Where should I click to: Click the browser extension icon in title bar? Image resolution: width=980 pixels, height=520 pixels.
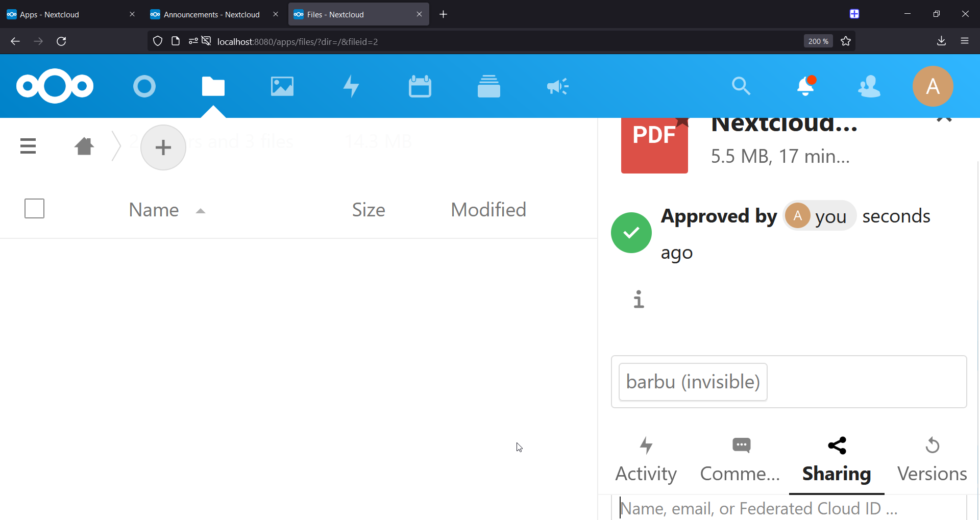coord(854,14)
